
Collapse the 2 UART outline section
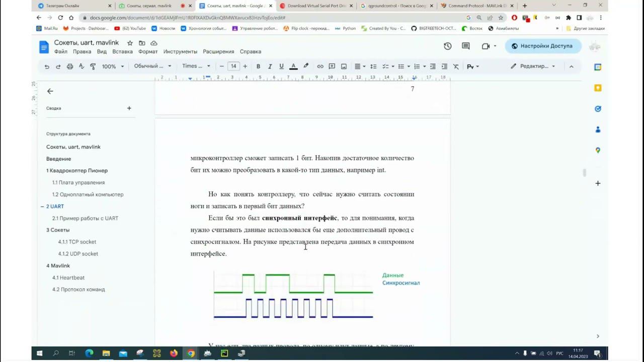[x=43, y=207]
